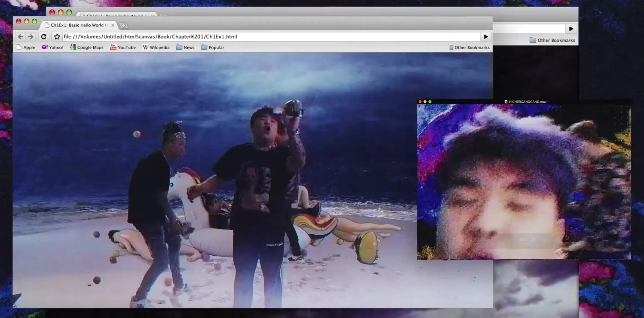The width and height of the screenshot is (644, 318).
Task: Click the go arrow in the back browser window
Action: [x=571, y=29]
